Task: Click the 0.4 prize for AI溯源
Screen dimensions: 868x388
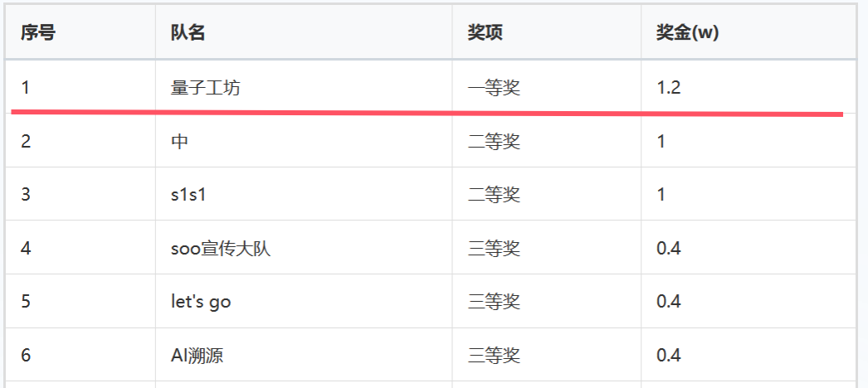Action: [668, 356]
